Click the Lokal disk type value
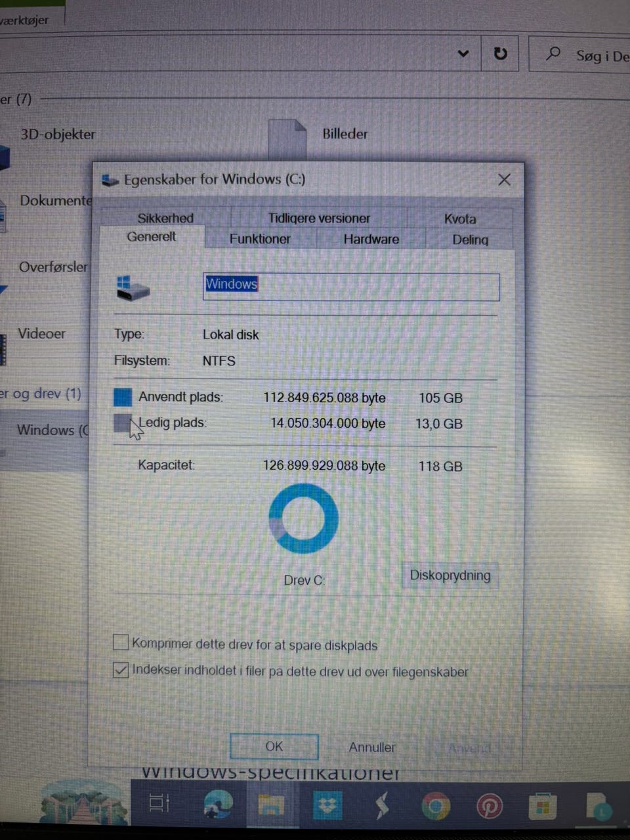The height and width of the screenshot is (840, 630). coord(231,335)
